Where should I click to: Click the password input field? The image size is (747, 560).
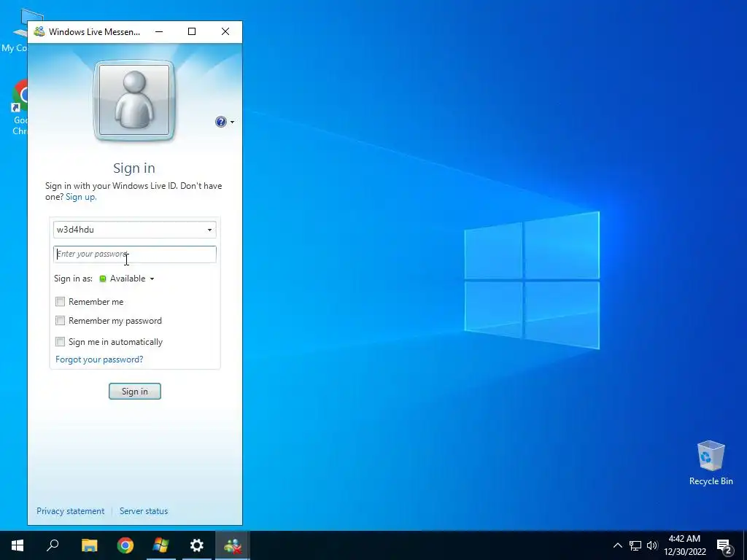135,254
